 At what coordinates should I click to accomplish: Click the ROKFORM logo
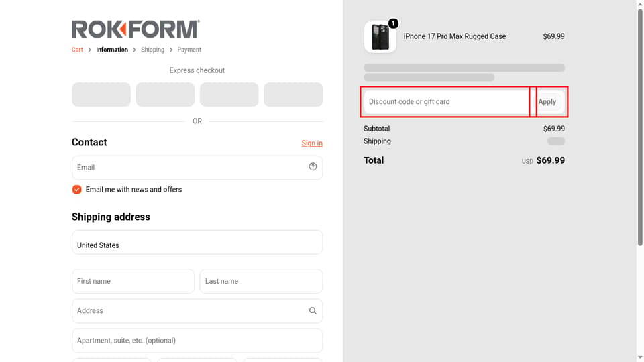pyautogui.click(x=136, y=29)
